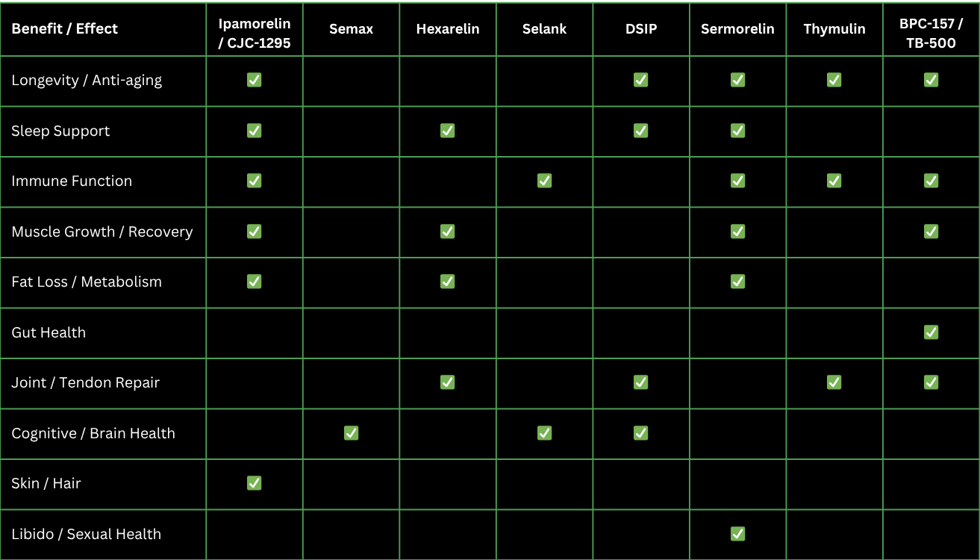Click the Cognitive / Brain Health checkmark under Semax
The width and height of the screenshot is (980, 560).
pos(351,433)
